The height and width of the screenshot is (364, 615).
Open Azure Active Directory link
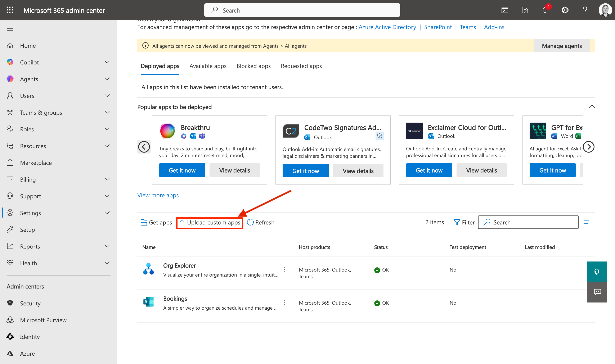[x=387, y=27]
